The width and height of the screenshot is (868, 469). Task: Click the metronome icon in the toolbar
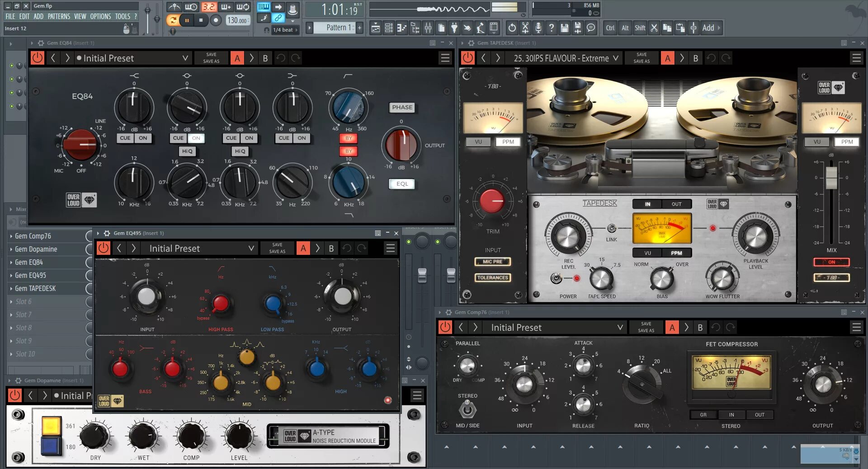click(174, 7)
